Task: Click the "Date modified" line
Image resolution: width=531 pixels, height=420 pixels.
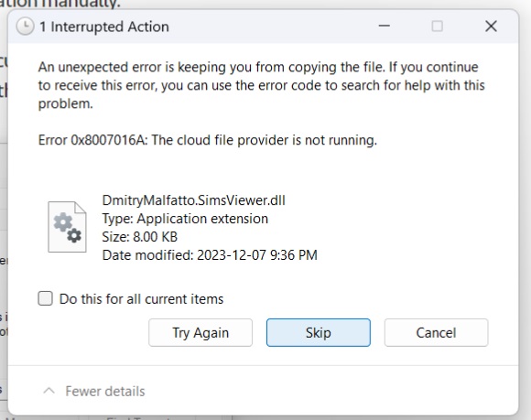Action: pos(210,255)
